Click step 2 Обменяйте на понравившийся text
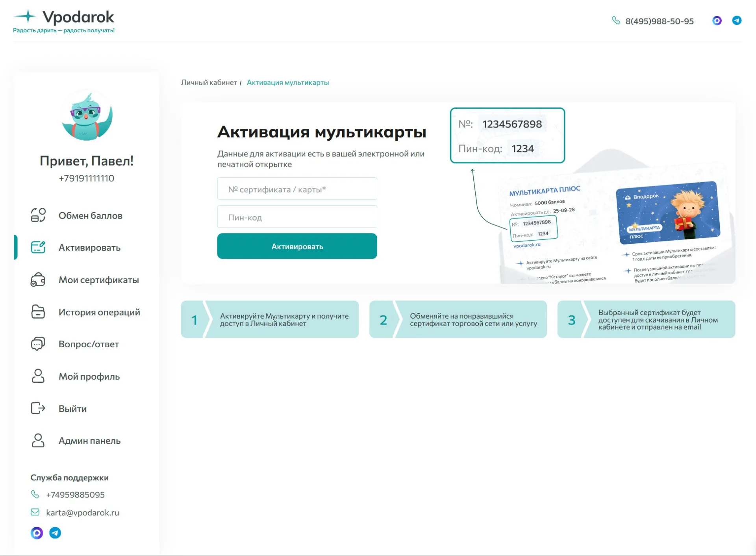The width and height of the screenshot is (756, 556). tap(473, 319)
